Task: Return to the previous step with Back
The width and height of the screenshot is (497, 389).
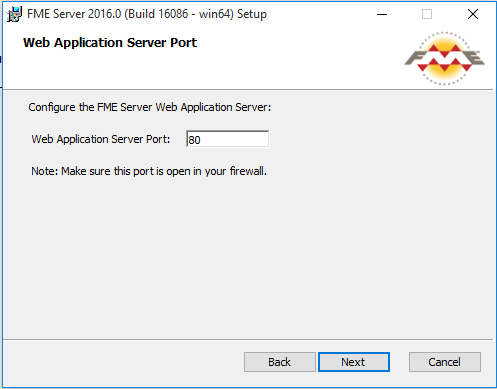Action: click(280, 362)
